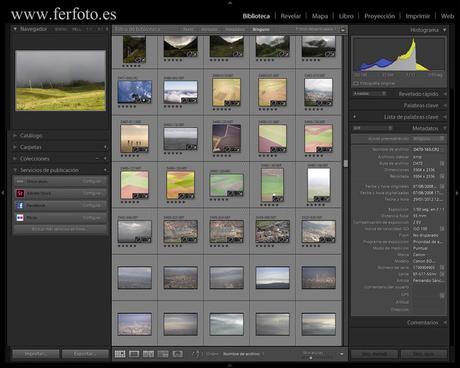Hide top module bar with top arrow

(230, 2)
